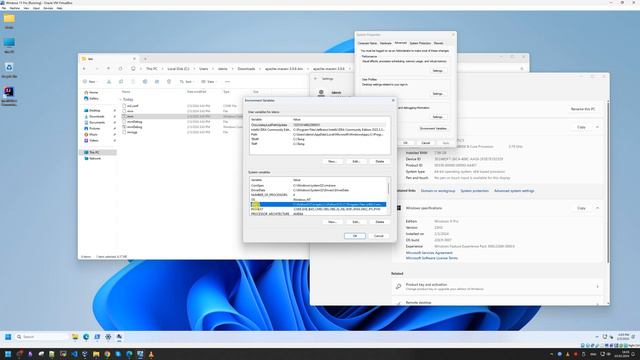The width and height of the screenshot is (640, 360).
Task: Delete the selected file with trash icon
Action: tap(169, 82)
